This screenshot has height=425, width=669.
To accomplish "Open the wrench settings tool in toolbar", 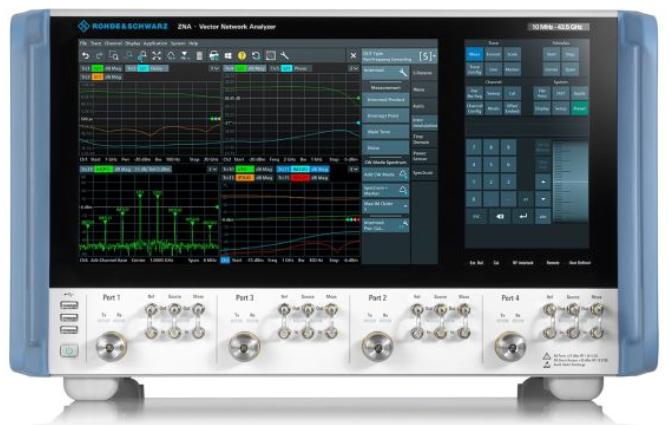I will (x=285, y=55).
